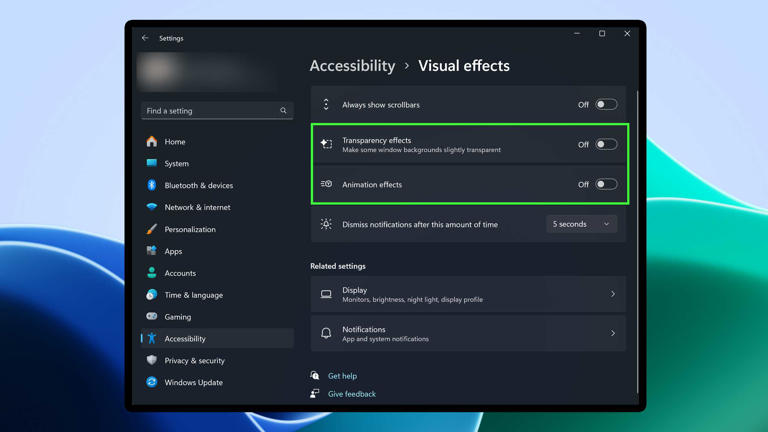Open Notifications settings card by its title
Viewport: 768px width, 432px height.
click(x=363, y=329)
